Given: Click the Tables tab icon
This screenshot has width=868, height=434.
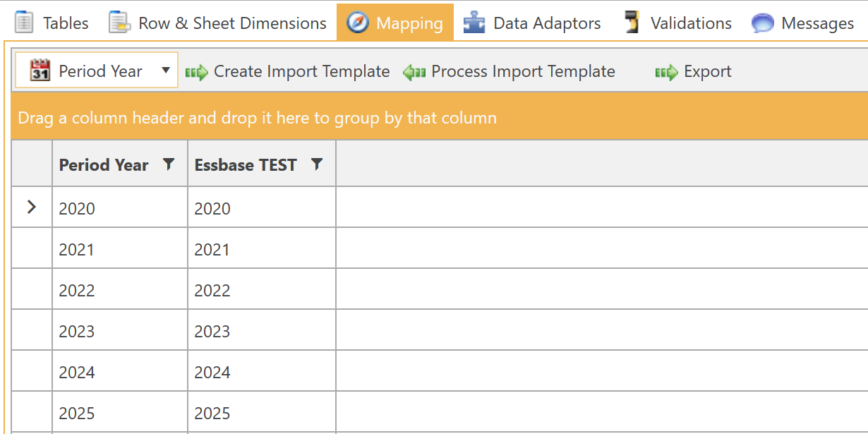Looking at the screenshot, I should click(x=24, y=23).
